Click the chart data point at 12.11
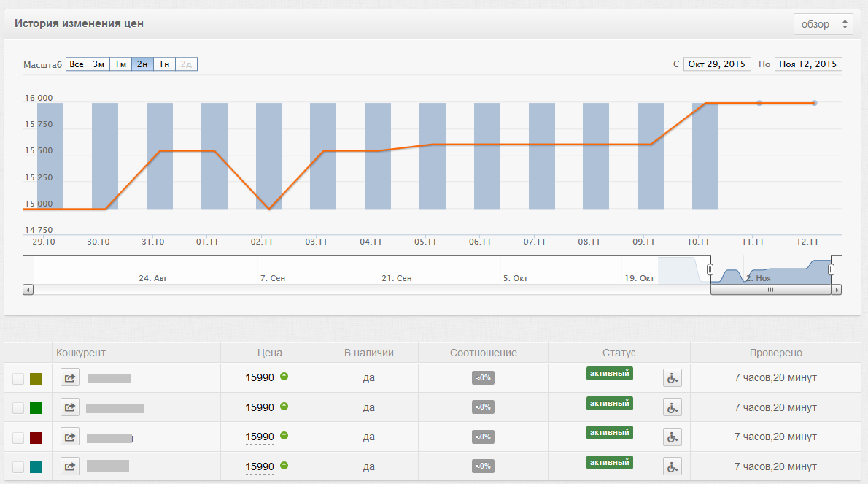 tap(814, 103)
